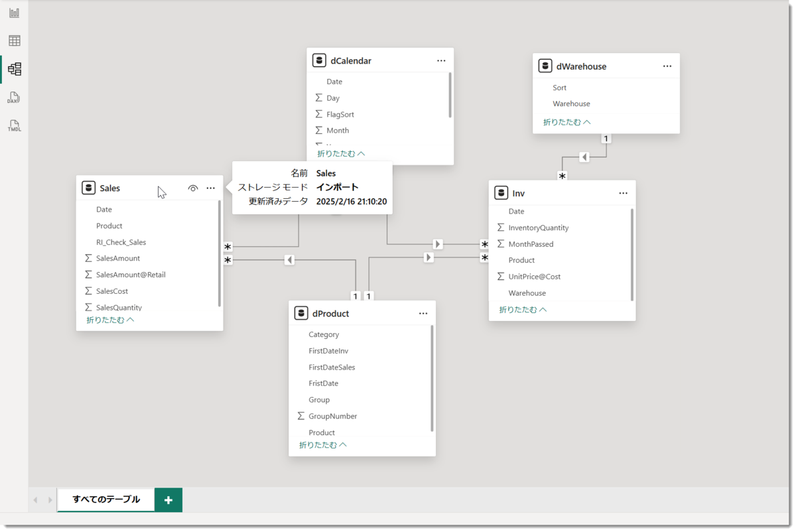Select FirstDateSales field in dProduct
796x532 pixels.
332,367
